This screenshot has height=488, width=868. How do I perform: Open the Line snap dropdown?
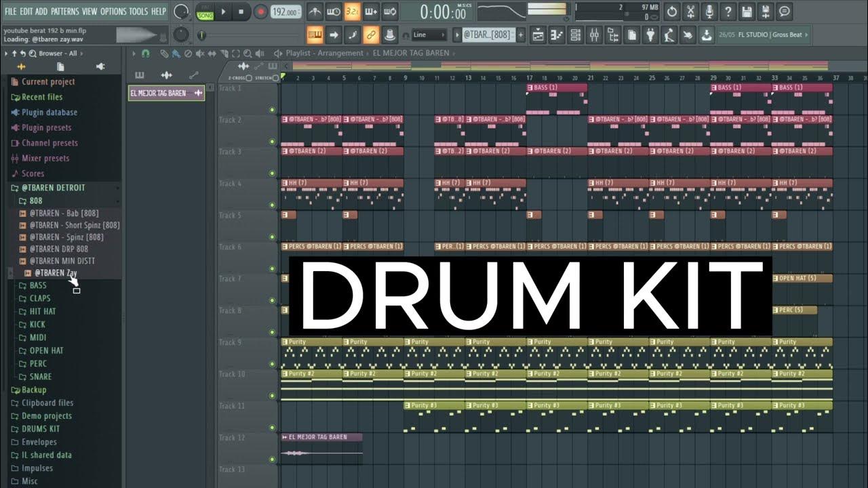point(429,35)
